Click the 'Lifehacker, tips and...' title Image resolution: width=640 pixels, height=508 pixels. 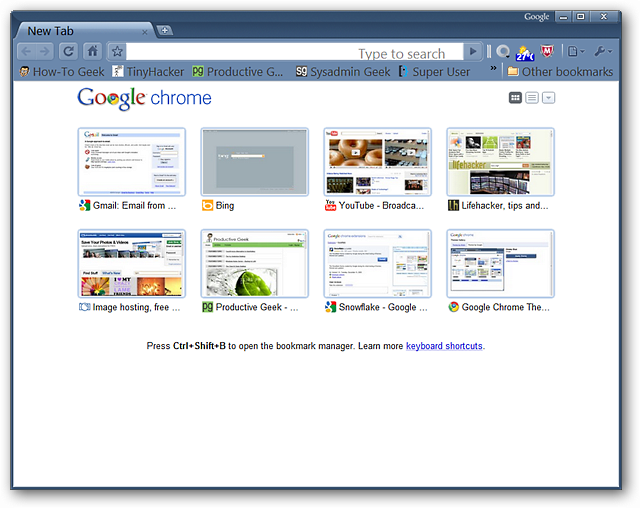tap(505, 206)
